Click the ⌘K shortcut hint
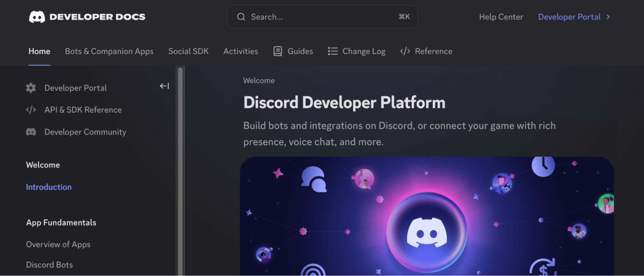The image size is (644, 276). click(x=404, y=17)
